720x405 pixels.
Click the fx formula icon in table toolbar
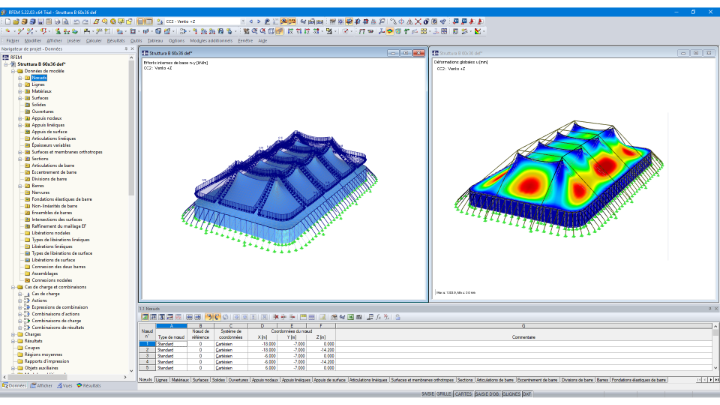(378, 317)
